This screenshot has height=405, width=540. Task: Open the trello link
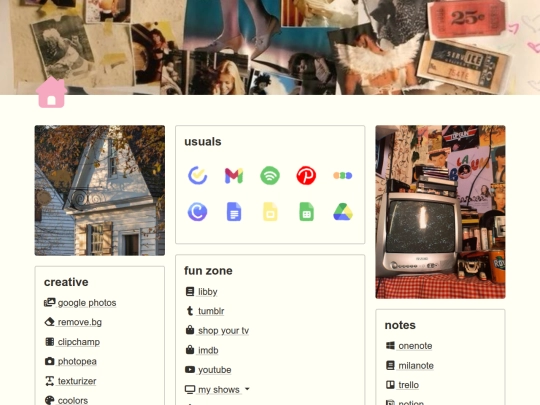click(408, 385)
